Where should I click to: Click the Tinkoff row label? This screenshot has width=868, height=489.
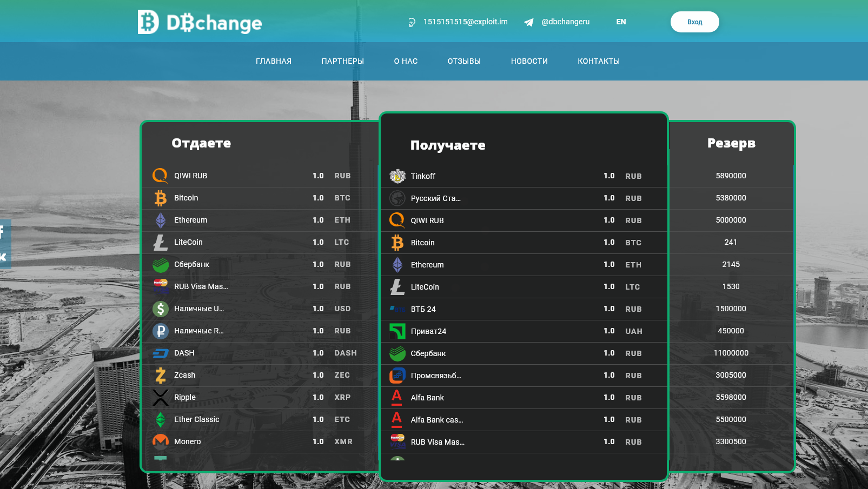pyautogui.click(x=423, y=176)
